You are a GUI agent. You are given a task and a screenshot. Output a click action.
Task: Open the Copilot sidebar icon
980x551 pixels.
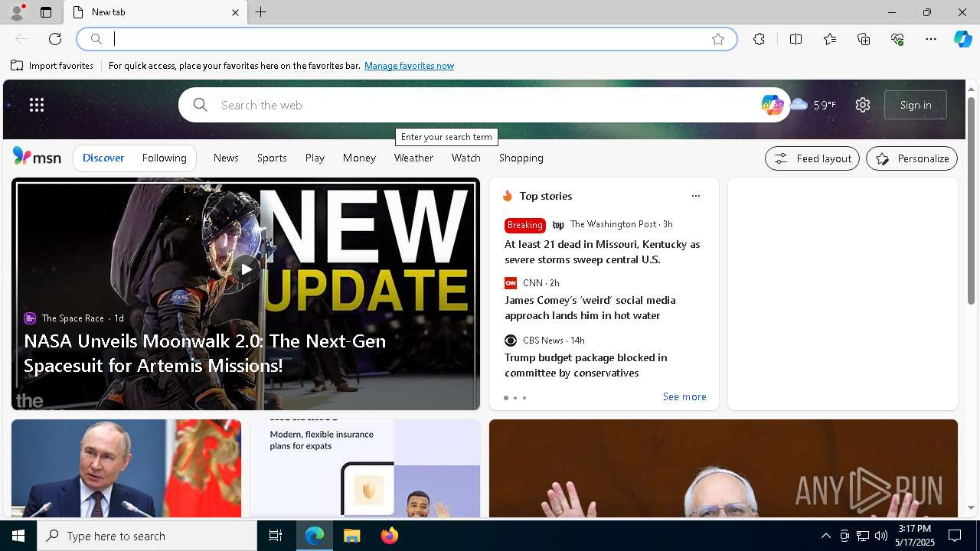click(x=962, y=39)
